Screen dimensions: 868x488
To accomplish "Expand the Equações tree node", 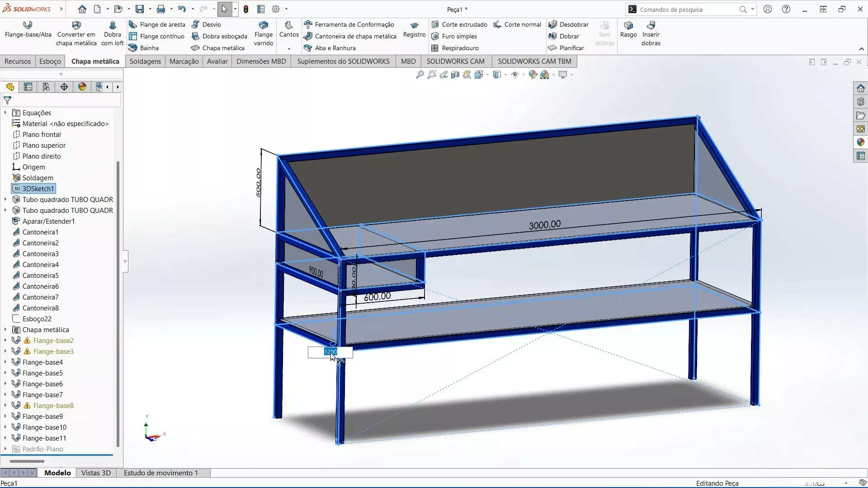I will pos(5,113).
